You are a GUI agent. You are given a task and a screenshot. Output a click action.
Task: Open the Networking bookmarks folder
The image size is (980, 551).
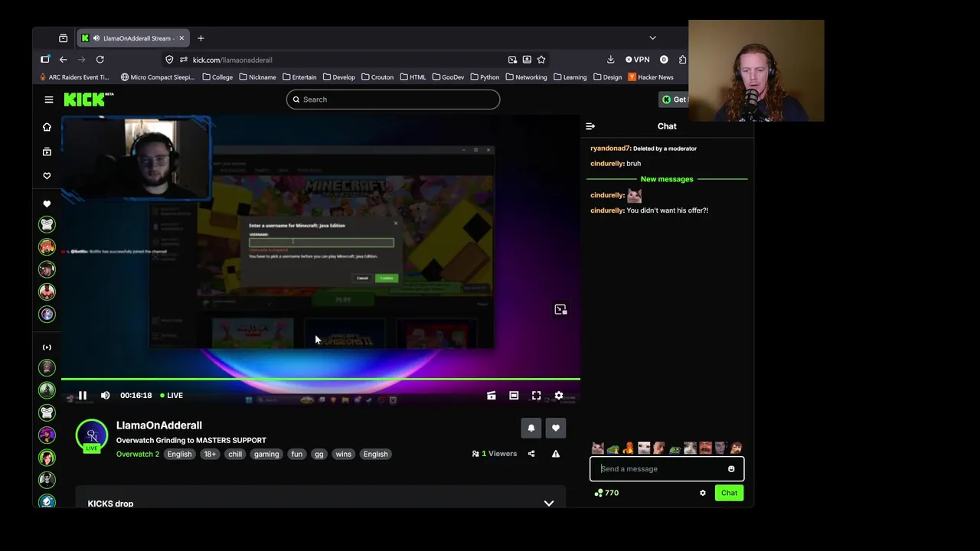526,77
